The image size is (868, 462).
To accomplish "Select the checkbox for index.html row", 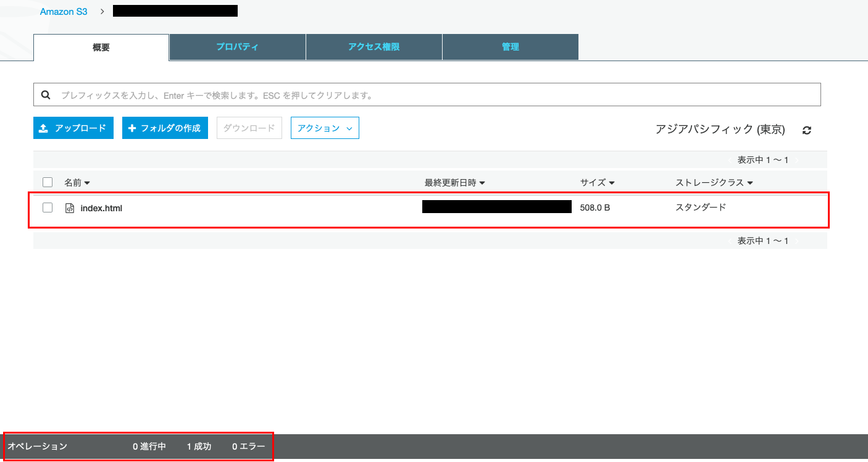I will click(x=48, y=208).
